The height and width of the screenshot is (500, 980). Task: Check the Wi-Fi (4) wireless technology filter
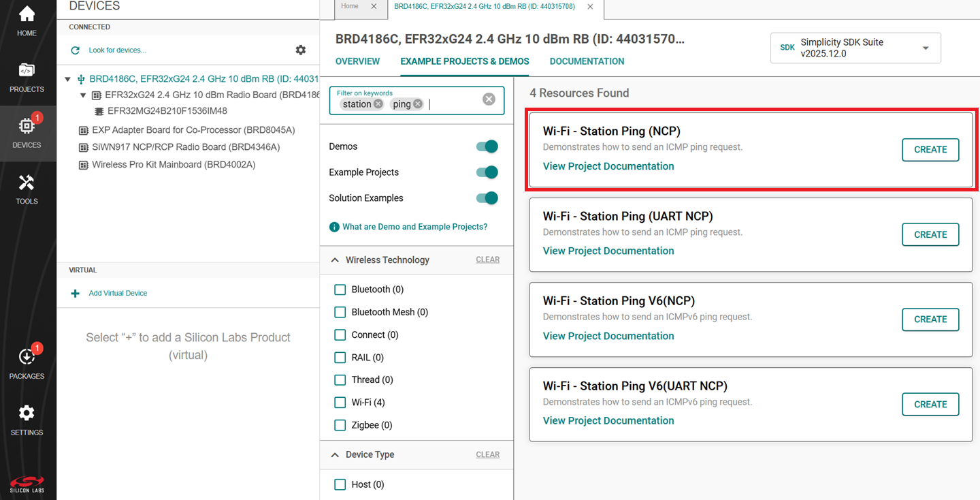[340, 402]
